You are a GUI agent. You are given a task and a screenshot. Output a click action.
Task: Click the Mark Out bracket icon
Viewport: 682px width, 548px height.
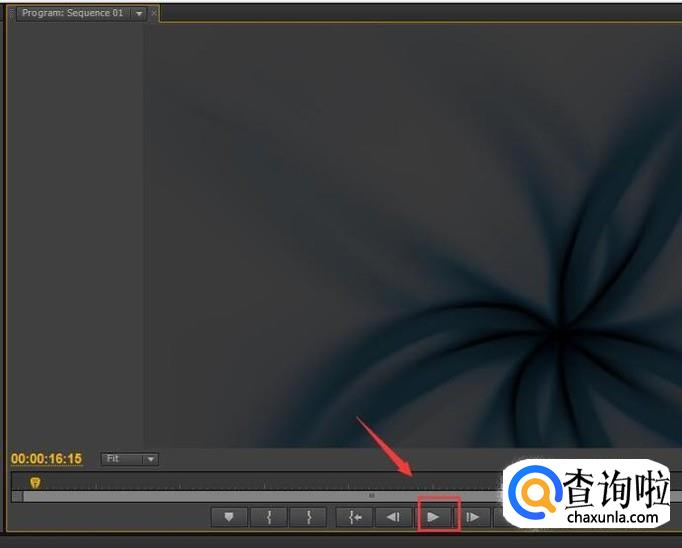pyautogui.click(x=309, y=517)
